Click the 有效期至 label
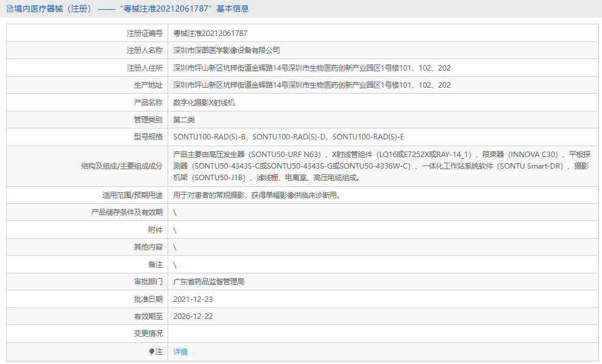The height and width of the screenshot is (364, 602). (x=148, y=317)
